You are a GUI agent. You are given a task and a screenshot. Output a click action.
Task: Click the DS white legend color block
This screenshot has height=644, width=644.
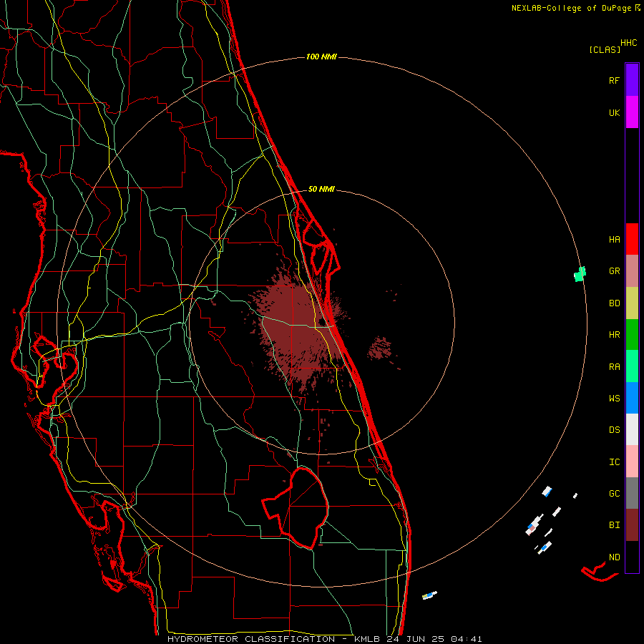click(x=632, y=429)
